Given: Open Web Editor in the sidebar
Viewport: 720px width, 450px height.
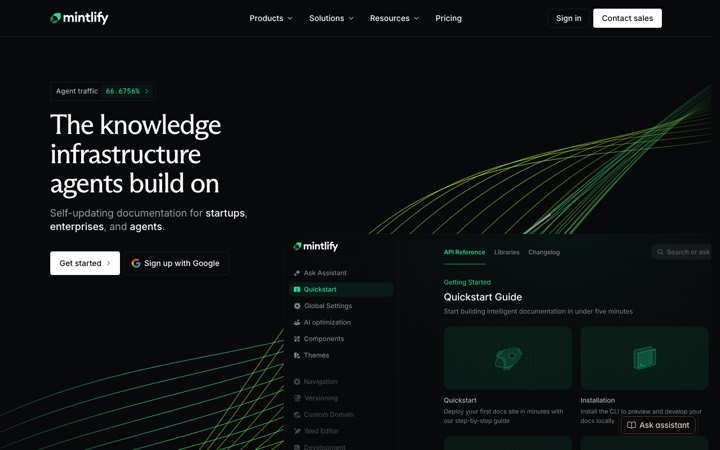Looking at the screenshot, I should tap(341, 431).
